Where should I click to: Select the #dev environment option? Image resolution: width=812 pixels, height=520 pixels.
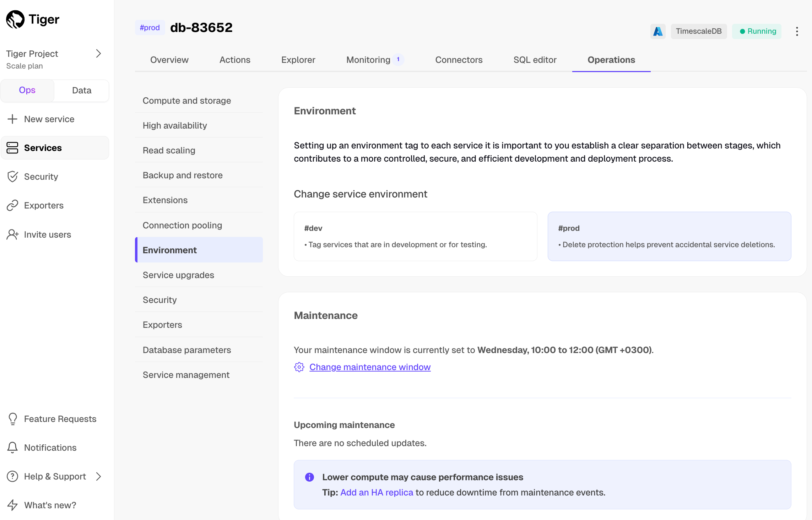click(415, 236)
